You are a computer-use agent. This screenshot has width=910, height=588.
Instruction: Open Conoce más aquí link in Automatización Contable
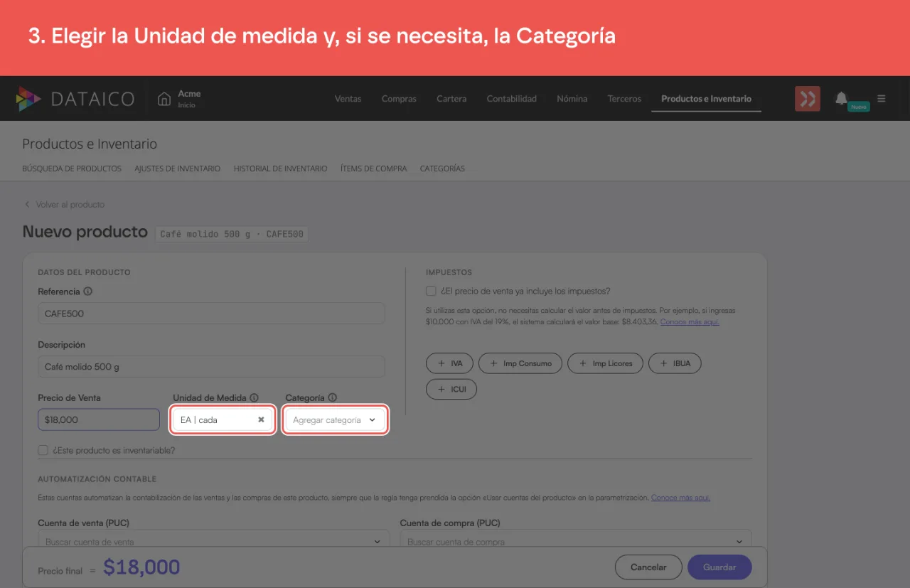click(680, 498)
